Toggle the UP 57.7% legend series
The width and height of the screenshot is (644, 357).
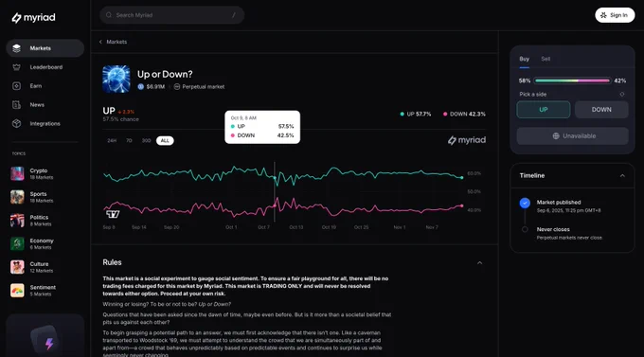point(416,115)
